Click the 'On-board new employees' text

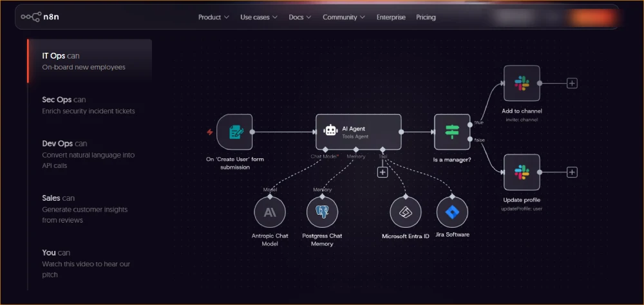pyautogui.click(x=83, y=67)
